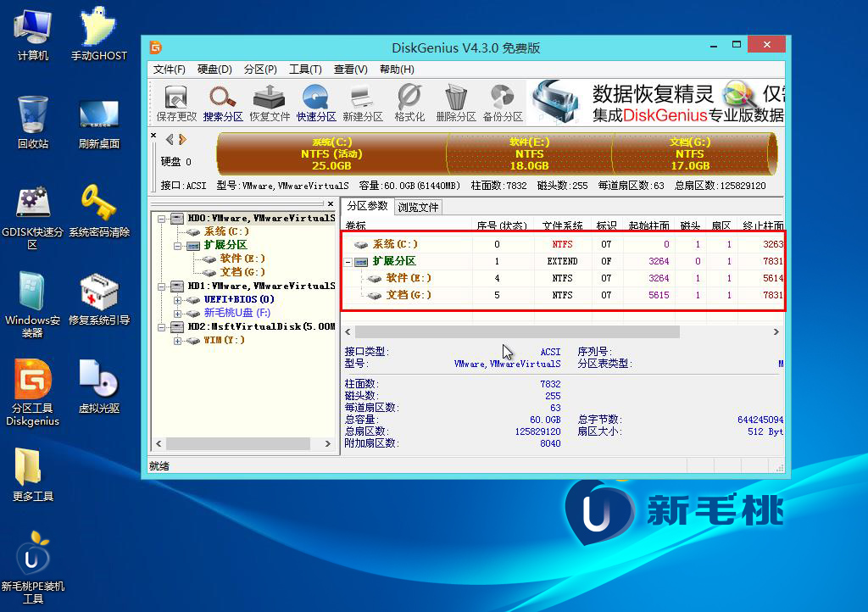
Task: Click the New Partition (新建分区) icon
Action: [363, 103]
